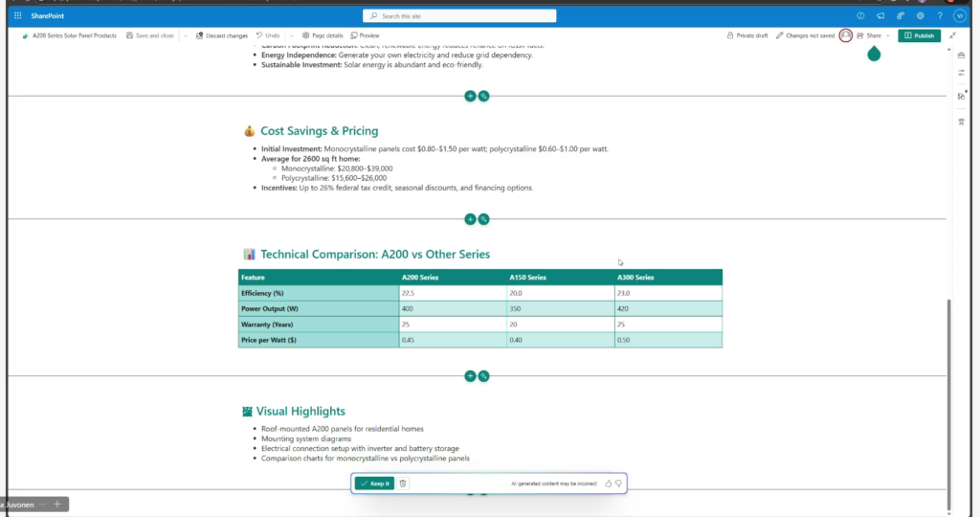Image resolution: width=980 pixels, height=517 pixels.
Task: Click Preview in the command bar
Action: (364, 35)
